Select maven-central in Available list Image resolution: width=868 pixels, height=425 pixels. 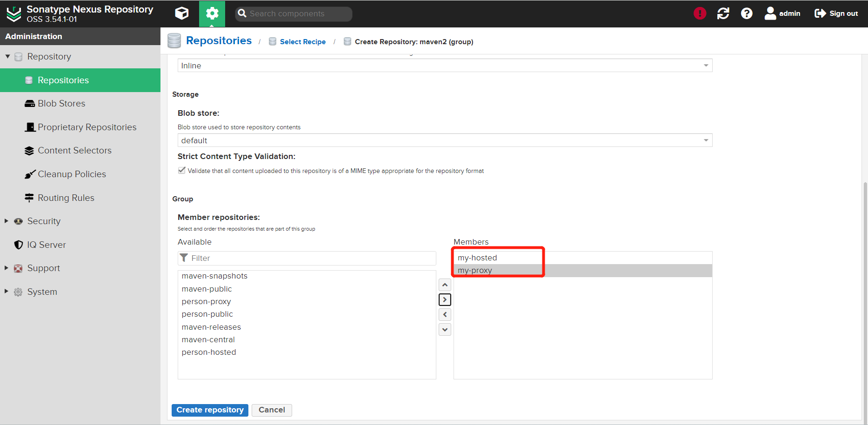pos(307,339)
